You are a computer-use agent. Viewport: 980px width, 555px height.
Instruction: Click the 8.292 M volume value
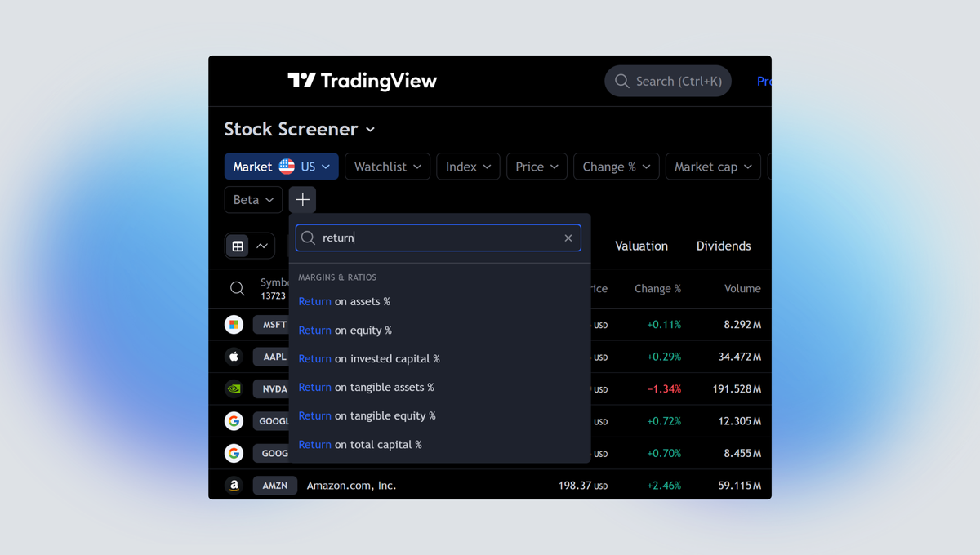tap(742, 324)
